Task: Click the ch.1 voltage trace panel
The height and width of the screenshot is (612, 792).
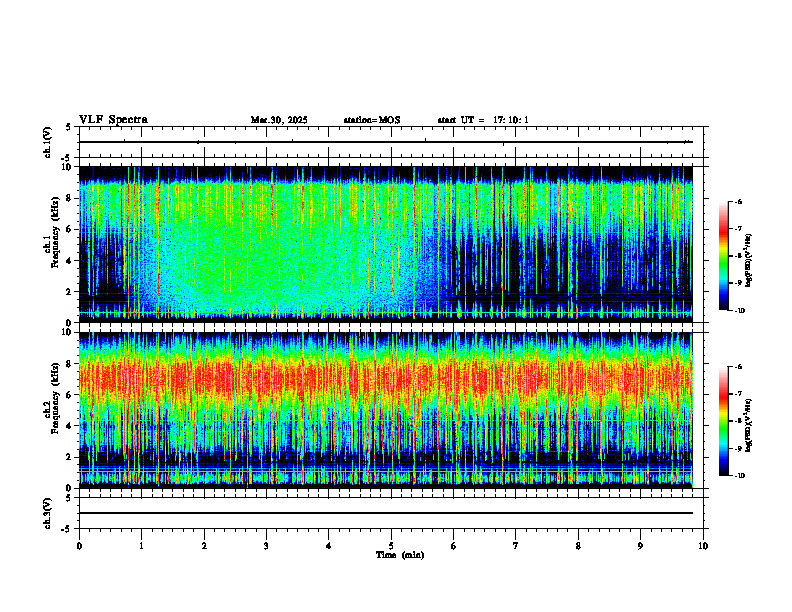Action: point(391,142)
